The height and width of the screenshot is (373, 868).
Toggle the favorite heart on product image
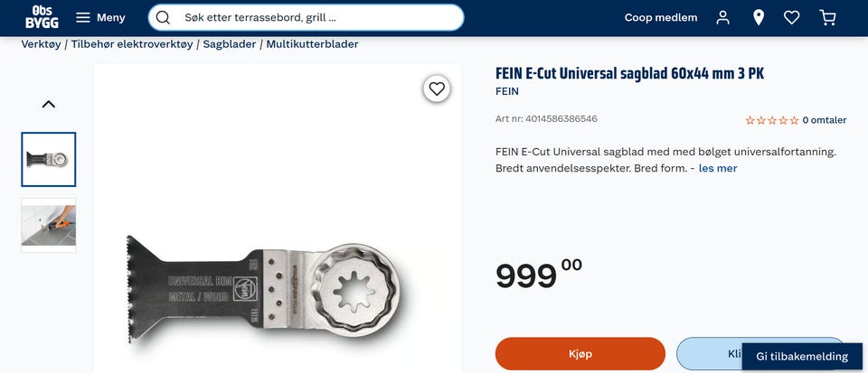(x=437, y=89)
